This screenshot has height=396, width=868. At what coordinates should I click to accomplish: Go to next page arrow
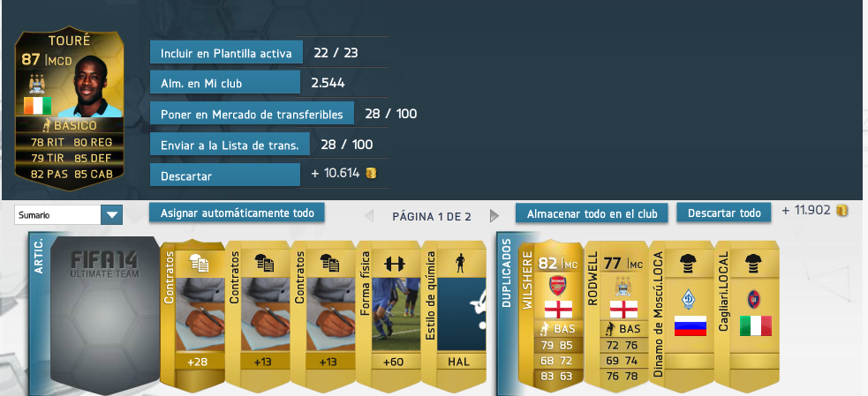(x=494, y=216)
